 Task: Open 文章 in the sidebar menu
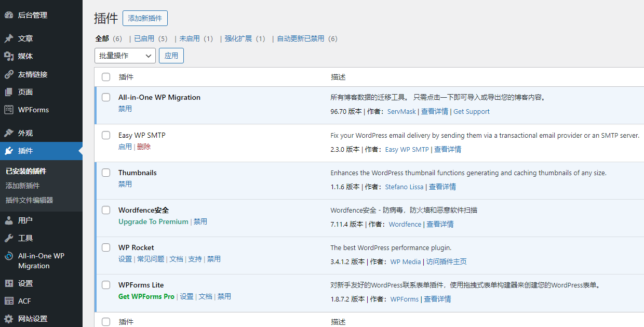point(25,38)
